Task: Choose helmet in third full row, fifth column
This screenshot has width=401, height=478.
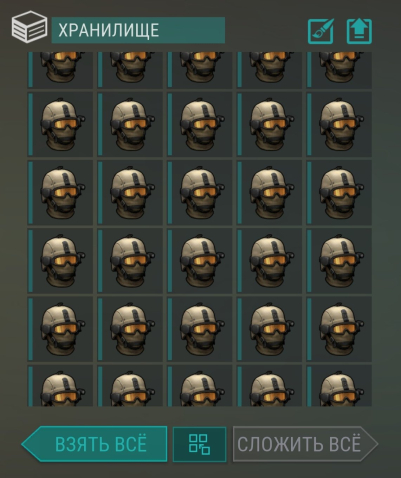Action: tap(339, 261)
